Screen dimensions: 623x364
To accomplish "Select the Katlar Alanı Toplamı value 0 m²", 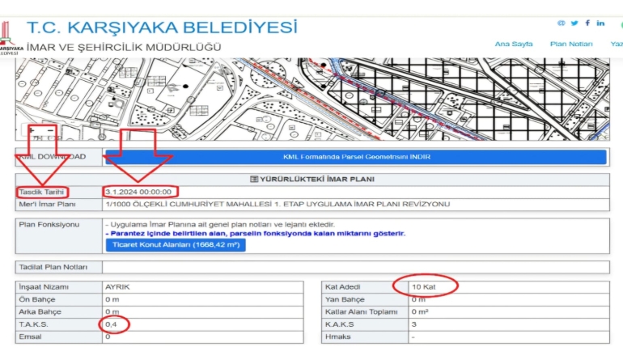I will tap(420, 312).
